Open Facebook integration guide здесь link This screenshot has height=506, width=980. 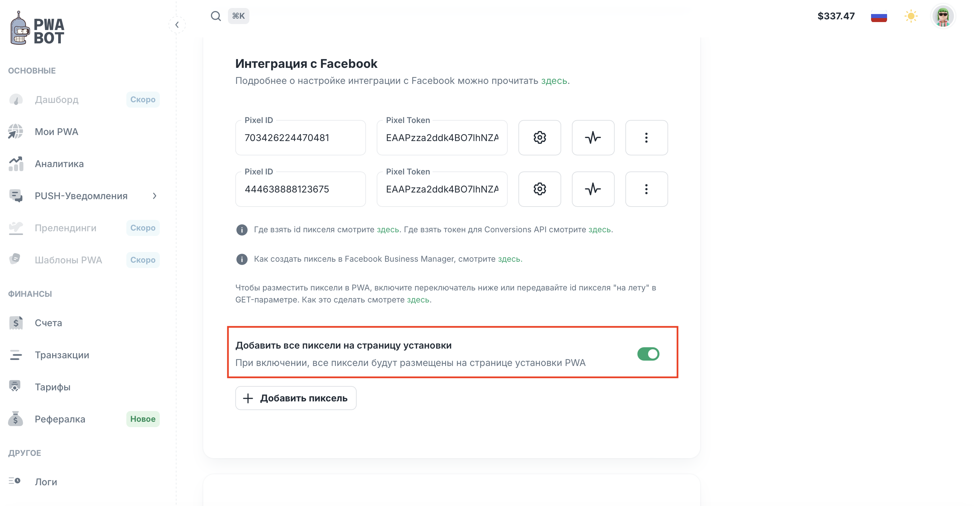coord(554,81)
